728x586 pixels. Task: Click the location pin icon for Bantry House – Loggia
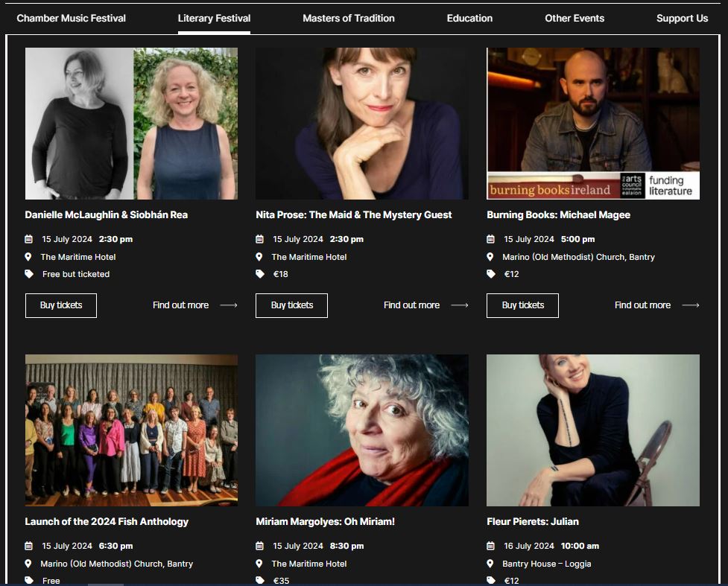point(490,564)
